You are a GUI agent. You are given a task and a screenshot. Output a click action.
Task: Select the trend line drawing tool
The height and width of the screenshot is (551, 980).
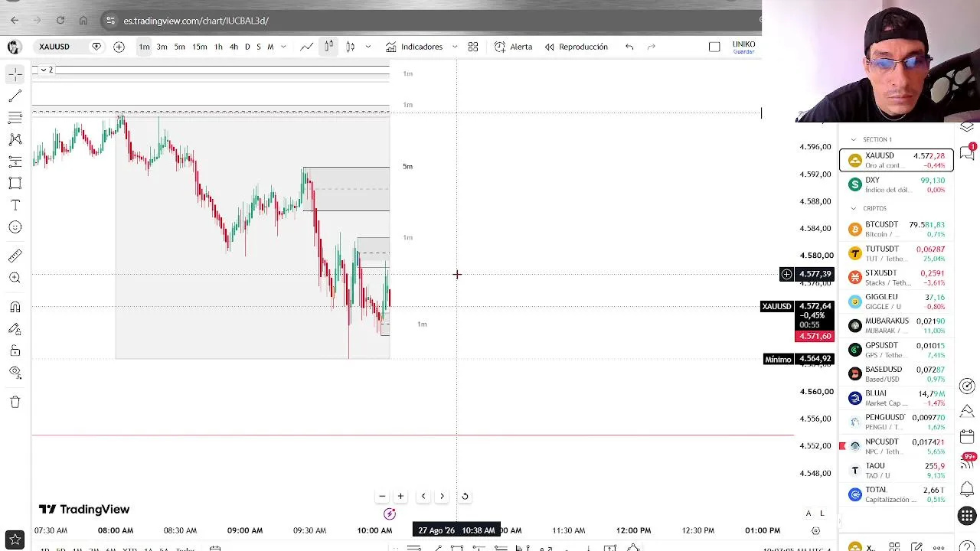pos(15,96)
